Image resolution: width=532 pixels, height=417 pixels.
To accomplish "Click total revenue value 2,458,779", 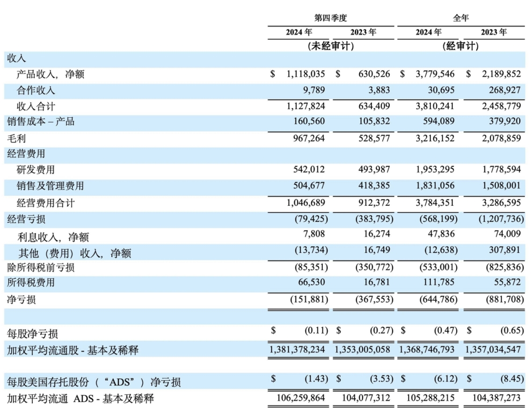I will (x=502, y=106).
